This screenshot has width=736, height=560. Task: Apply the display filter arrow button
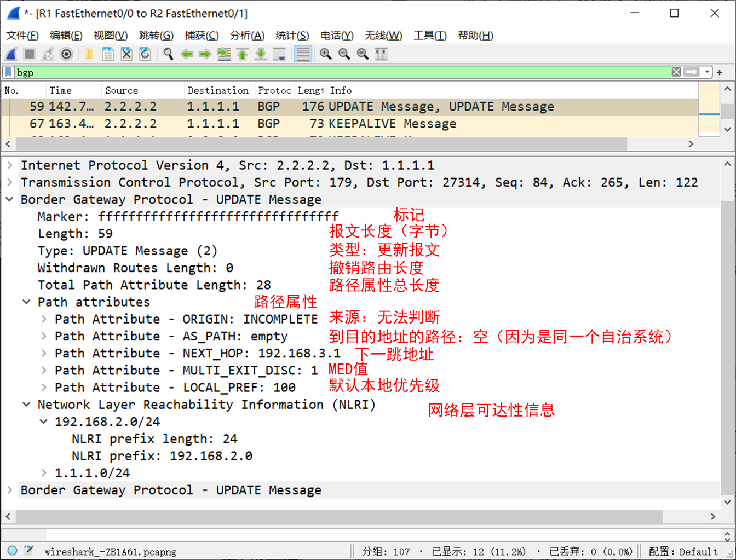click(x=692, y=72)
